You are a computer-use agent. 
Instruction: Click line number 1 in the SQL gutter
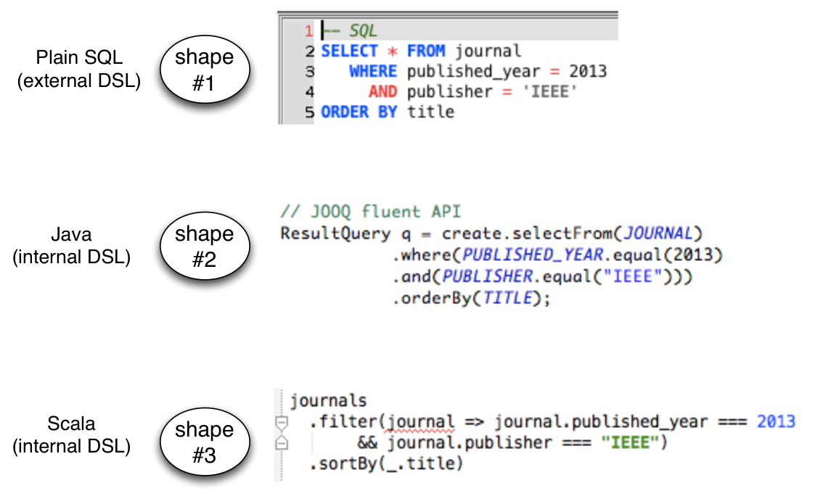[309, 31]
